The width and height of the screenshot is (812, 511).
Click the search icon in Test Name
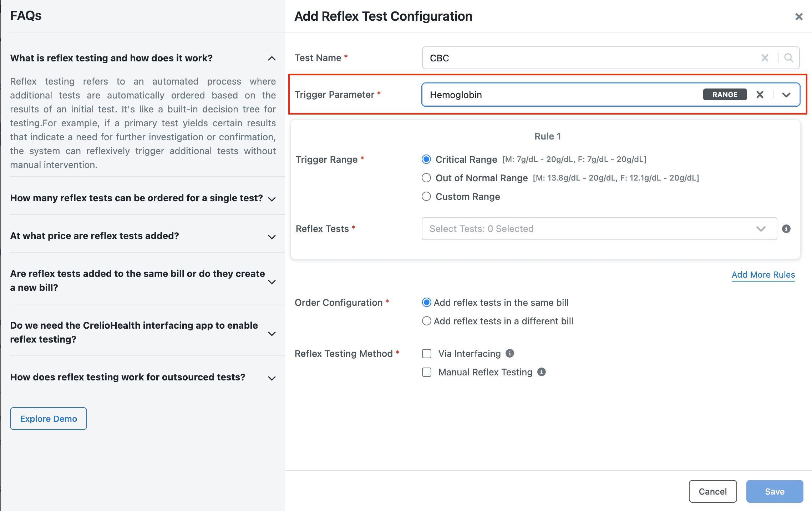click(x=788, y=58)
